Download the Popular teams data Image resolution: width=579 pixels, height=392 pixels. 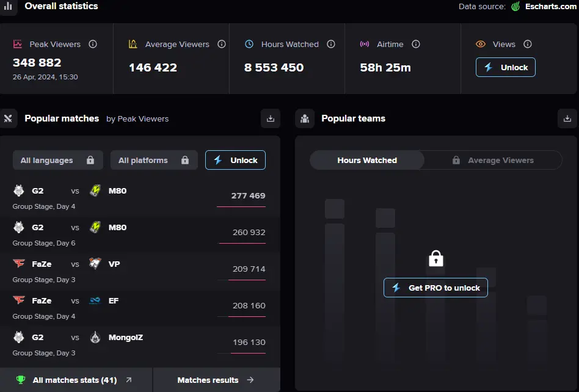pyautogui.click(x=567, y=118)
